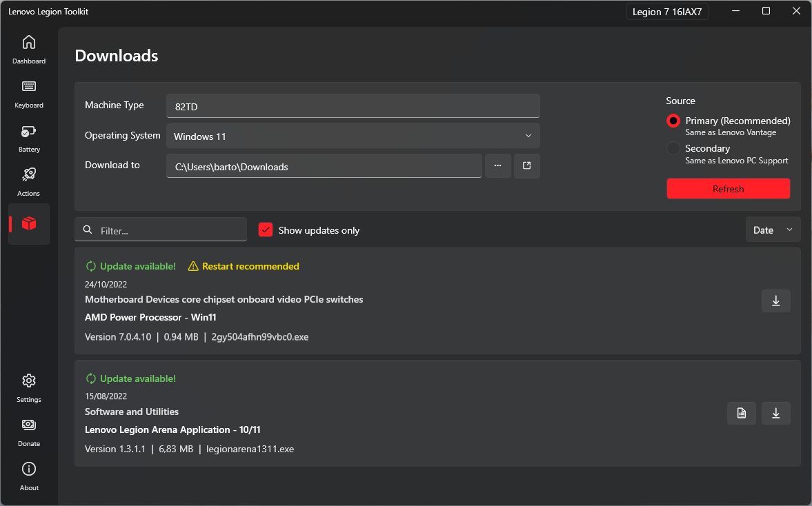Select Secondary source radio button

tap(673, 148)
